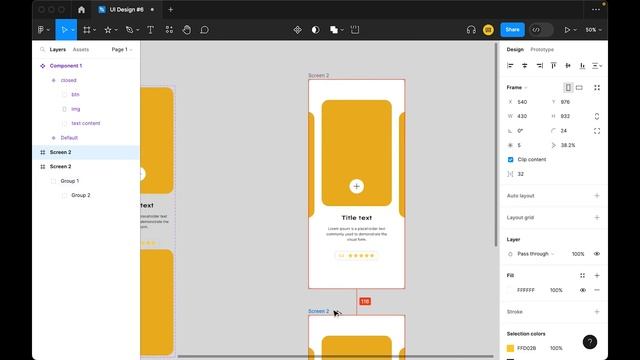Select the Component 1 layer

coord(66,66)
